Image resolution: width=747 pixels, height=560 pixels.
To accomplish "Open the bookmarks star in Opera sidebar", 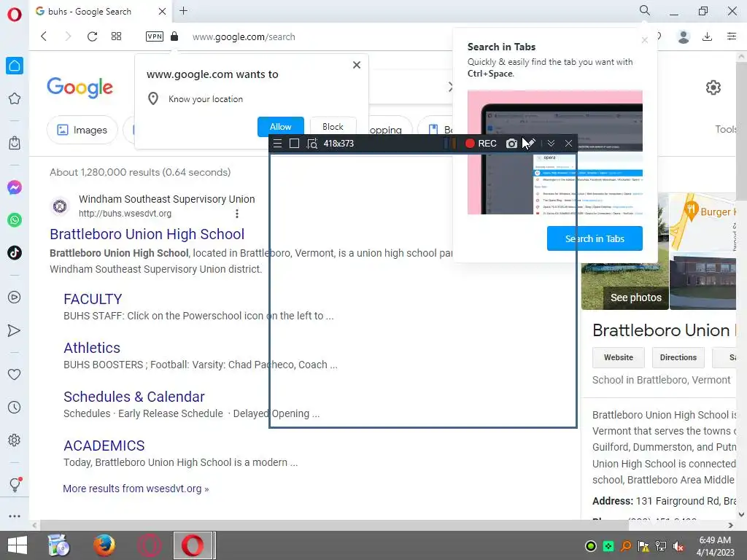I will point(15,98).
